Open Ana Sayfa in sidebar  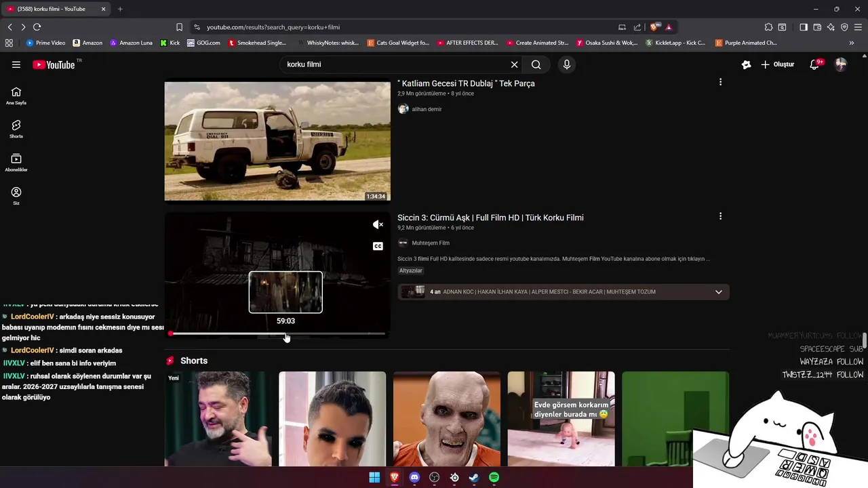[16, 96]
